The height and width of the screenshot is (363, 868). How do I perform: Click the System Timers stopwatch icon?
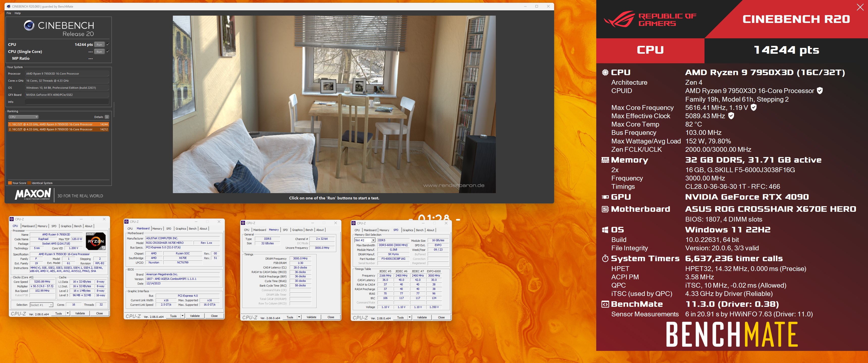(605, 259)
